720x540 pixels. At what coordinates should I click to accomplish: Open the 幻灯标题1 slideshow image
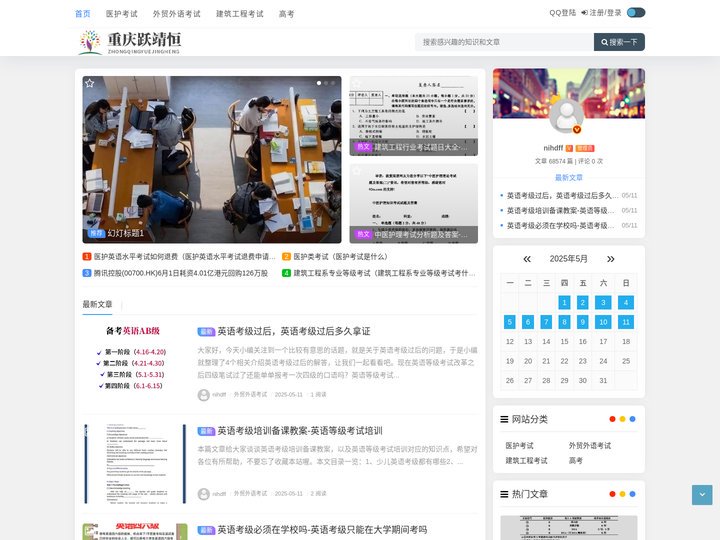pos(212,159)
